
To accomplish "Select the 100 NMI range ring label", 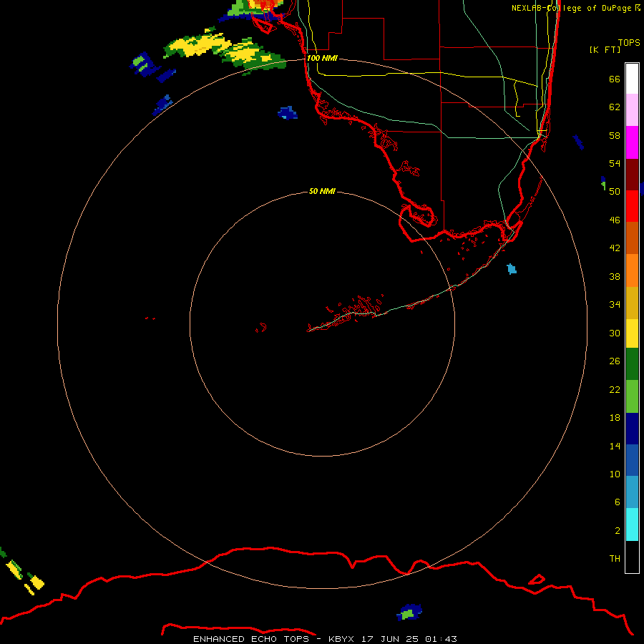I will [x=322, y=58].
